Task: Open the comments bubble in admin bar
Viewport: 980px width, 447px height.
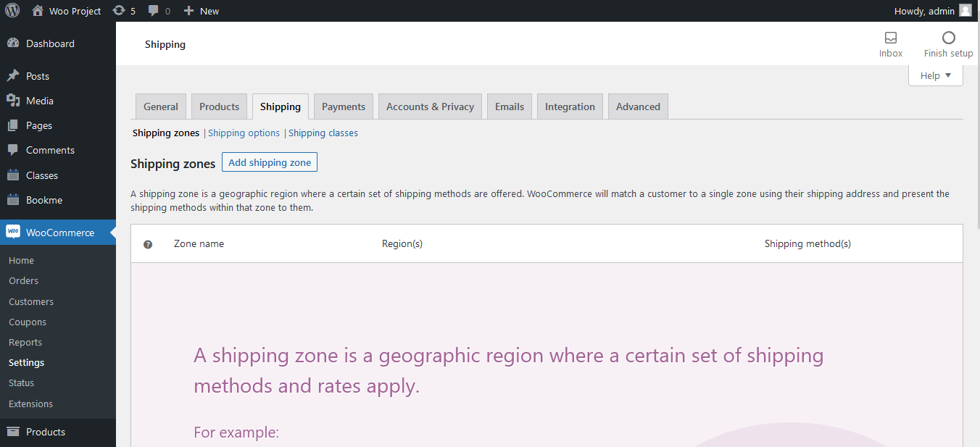Action: (154, 11)
